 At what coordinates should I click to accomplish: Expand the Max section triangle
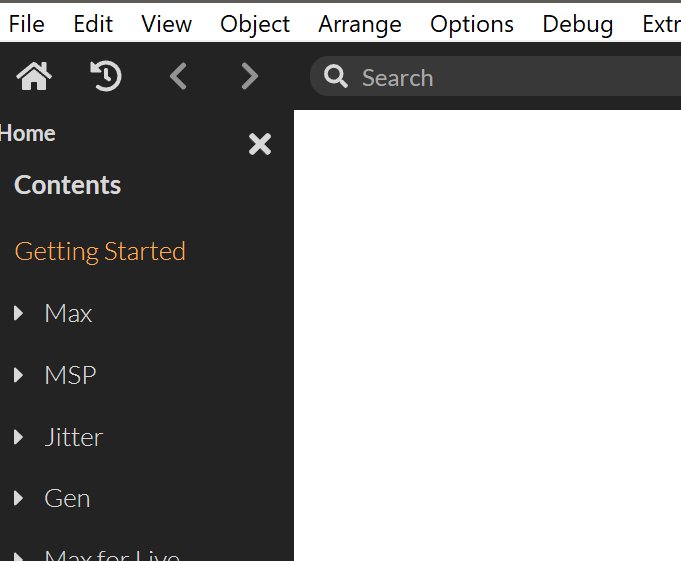[19, 314]
